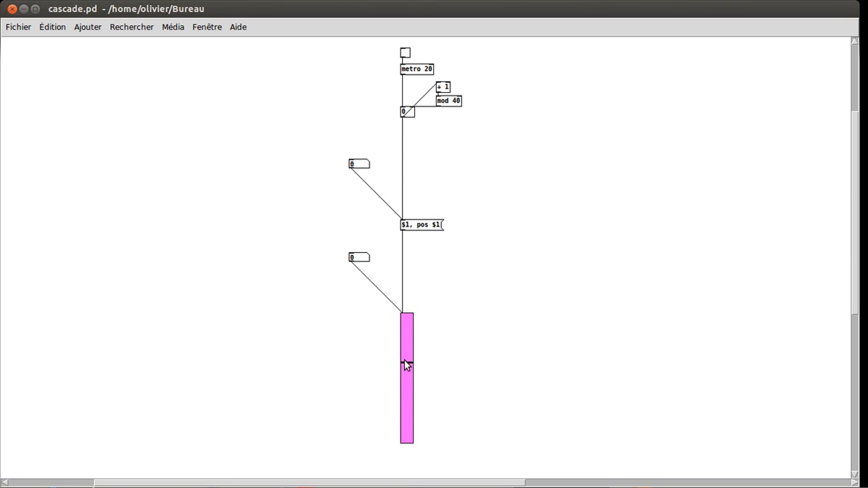The height and width of the screenshot is (488, 868).
Task: Toggle the checkbox above metro 20
Action: (405, 53)
